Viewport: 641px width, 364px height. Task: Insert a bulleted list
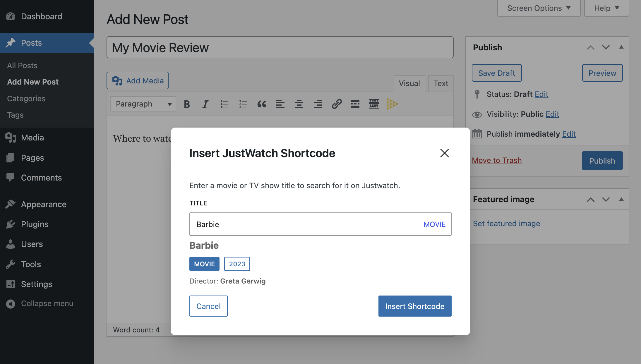224,104
